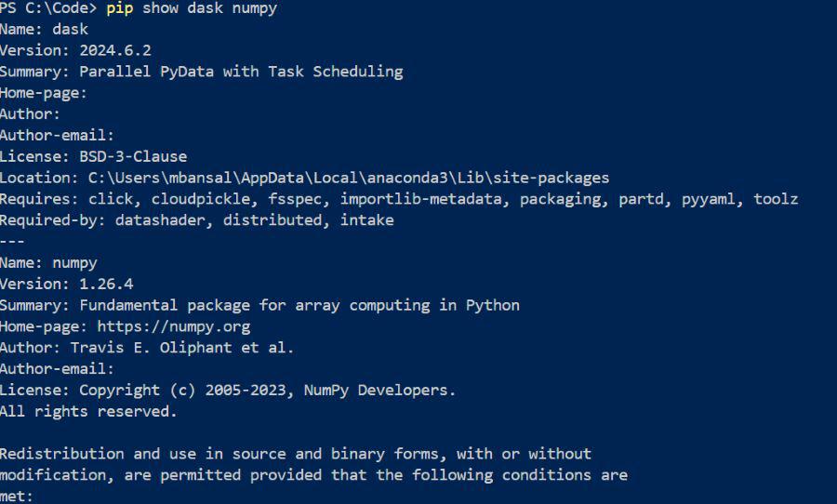Click the "Name: dask" line
The image size is (837, 504).
pos(44,30)
